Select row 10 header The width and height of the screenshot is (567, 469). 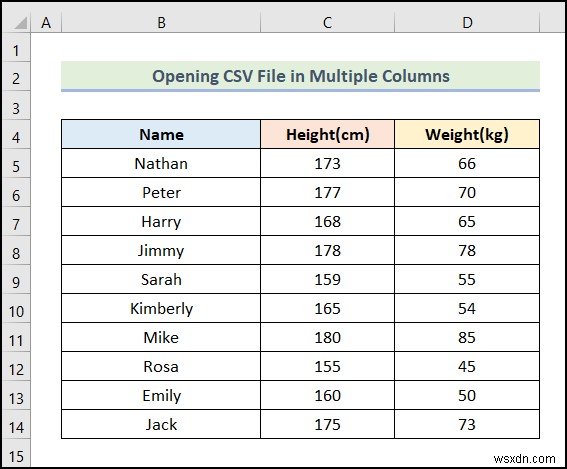[17, 311]
